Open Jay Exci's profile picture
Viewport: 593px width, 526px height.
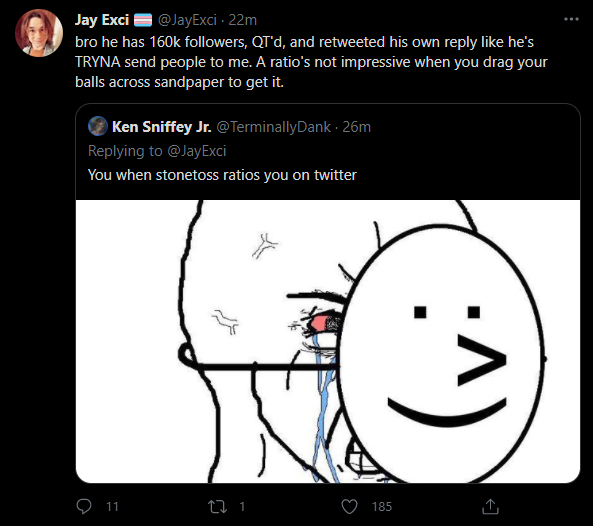39,33
